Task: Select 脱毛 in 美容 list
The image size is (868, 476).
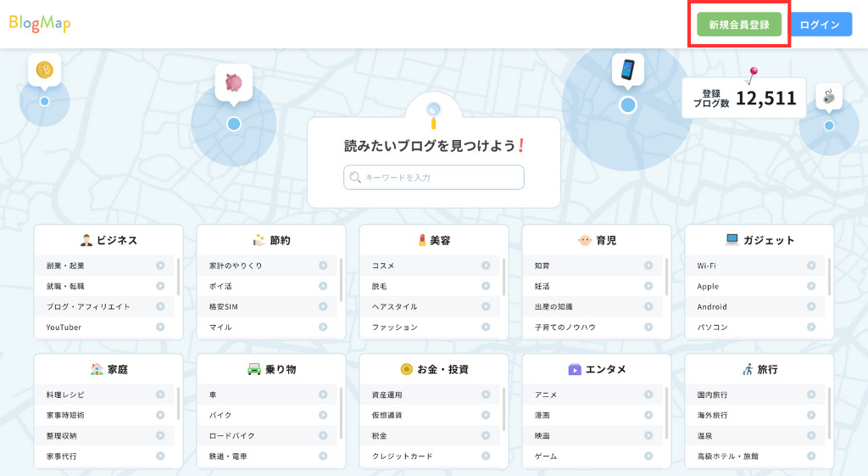Action: pyautogui.click(x=431, y=286)
